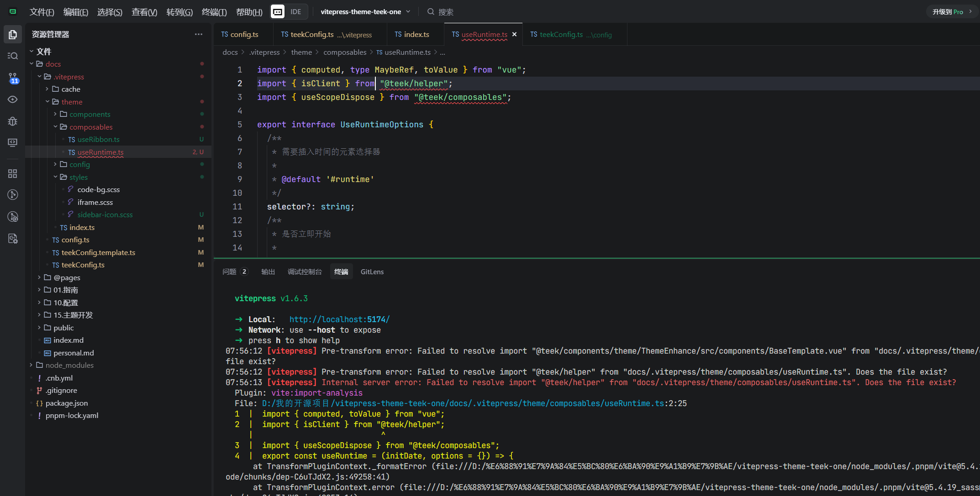
Task: Open Source Control icon with 11 badge
Action: click(x=13, y=78)
